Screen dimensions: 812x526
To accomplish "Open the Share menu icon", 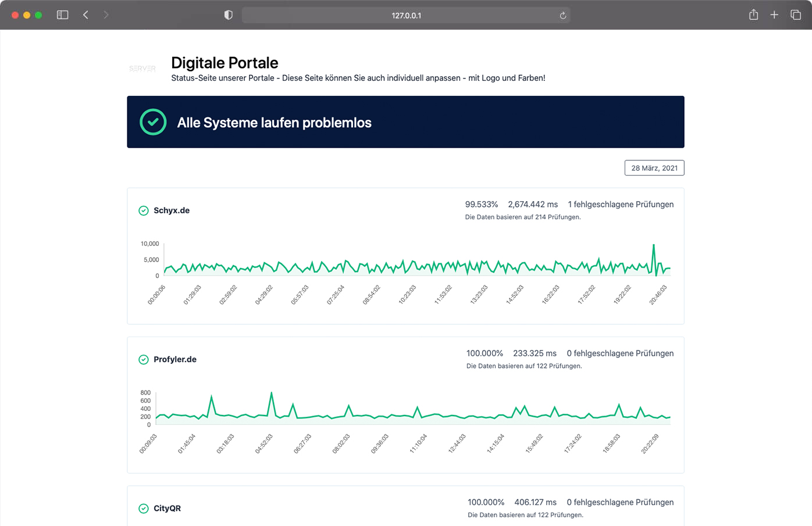I will (x=753, y=15).
